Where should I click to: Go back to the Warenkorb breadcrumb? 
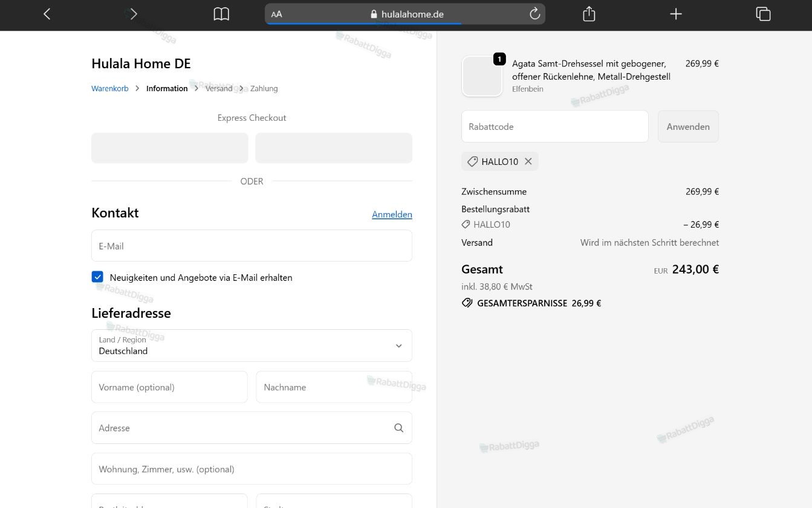[110, 88]
